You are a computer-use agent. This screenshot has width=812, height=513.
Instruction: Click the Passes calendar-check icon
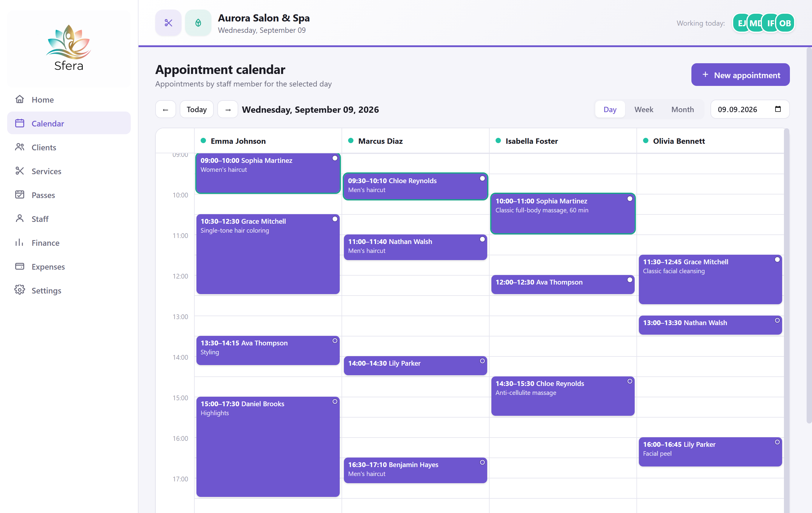point(20,195)
